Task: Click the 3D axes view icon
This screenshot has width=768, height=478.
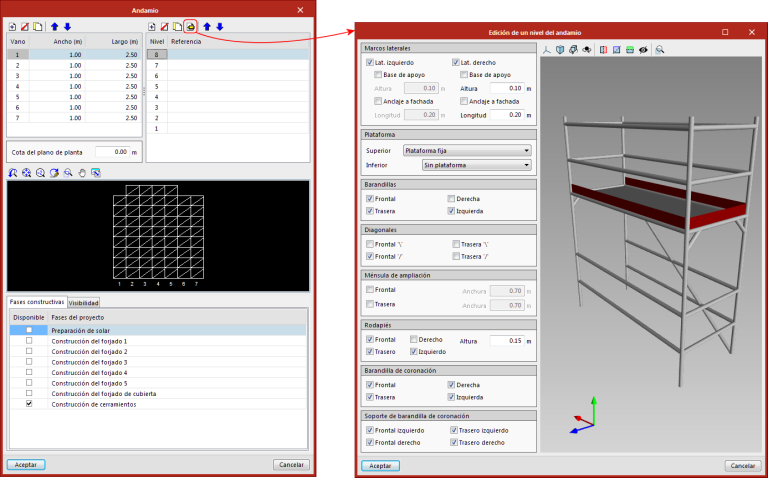Action: [546, 48]
